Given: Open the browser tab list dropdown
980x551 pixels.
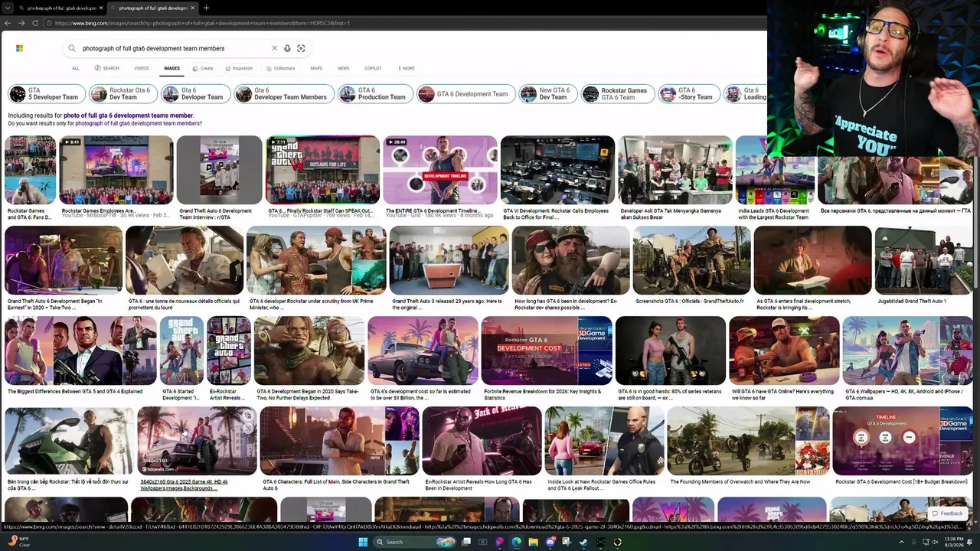Looking at the screenshot, I should click(x=8, y=8).
